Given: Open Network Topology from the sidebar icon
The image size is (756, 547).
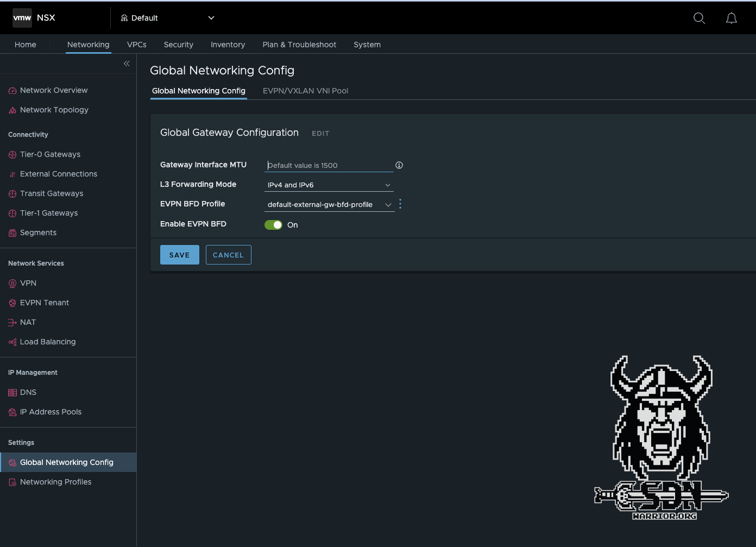Looking at the screenshot, I should pyautogui.click(x=11, y=110).
